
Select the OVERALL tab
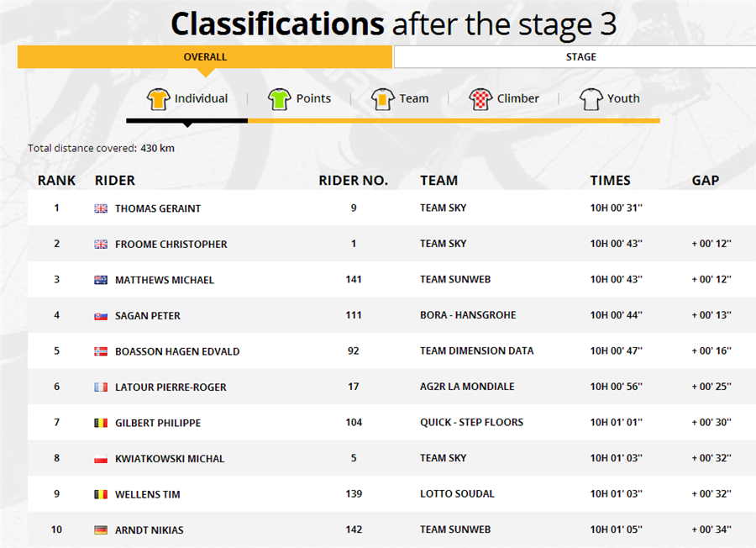pos(205,57)
